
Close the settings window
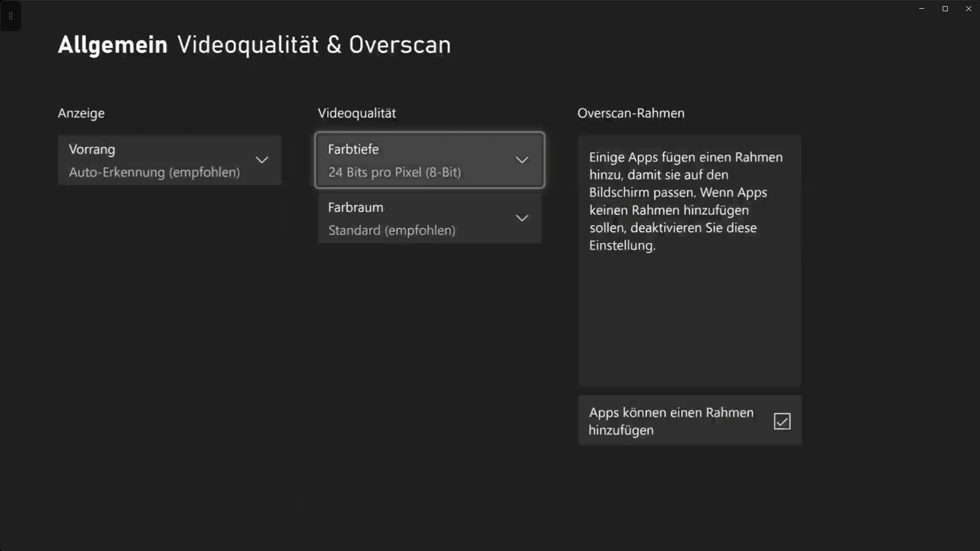coord(968,9)
